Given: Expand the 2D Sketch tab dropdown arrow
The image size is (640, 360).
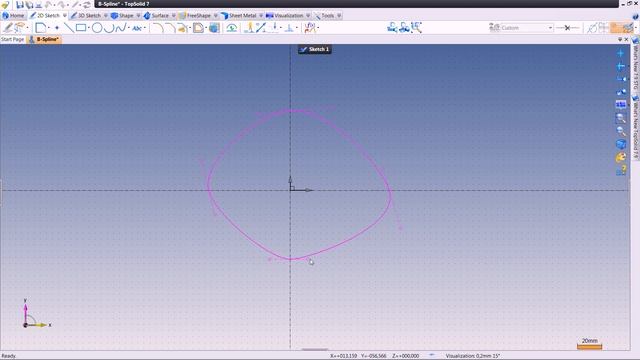Looking at the screenshot, I should [64, 16].
